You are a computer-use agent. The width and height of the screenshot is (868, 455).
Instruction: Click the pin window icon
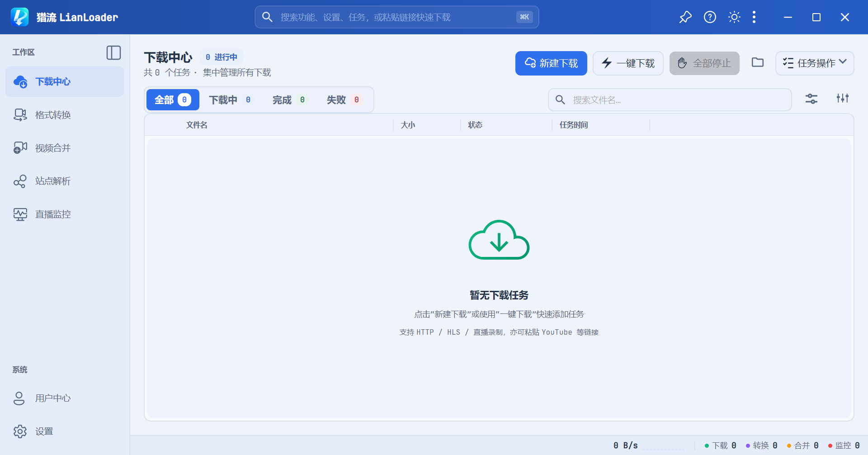685,17
